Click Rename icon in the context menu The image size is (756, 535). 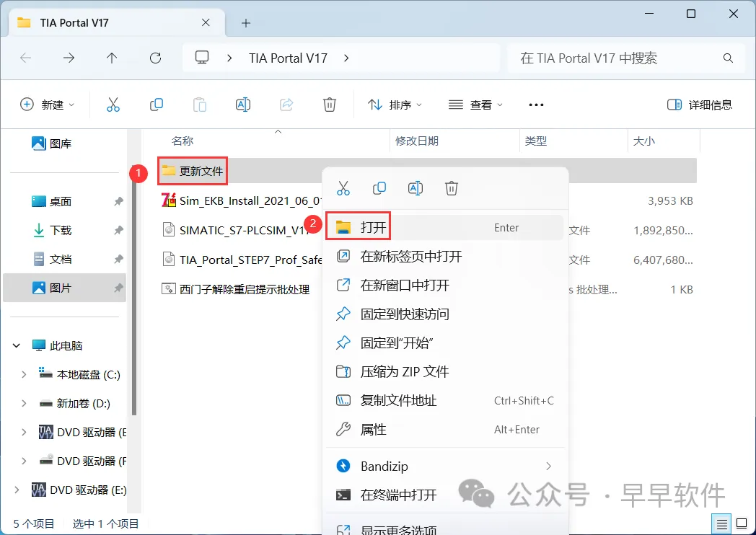point(415,188)
